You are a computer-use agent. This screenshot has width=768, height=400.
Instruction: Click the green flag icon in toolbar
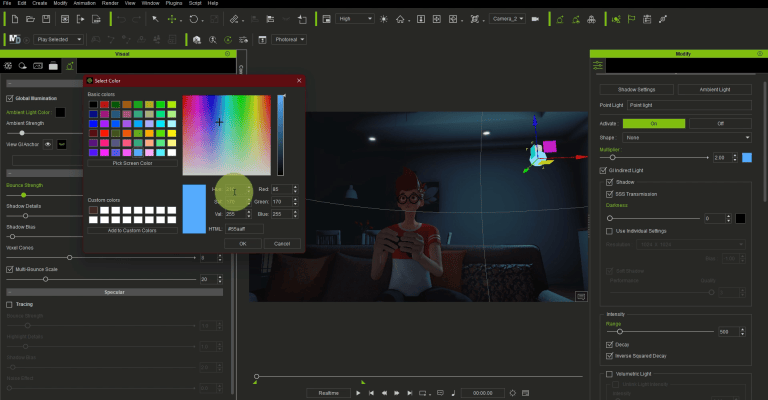631,19
